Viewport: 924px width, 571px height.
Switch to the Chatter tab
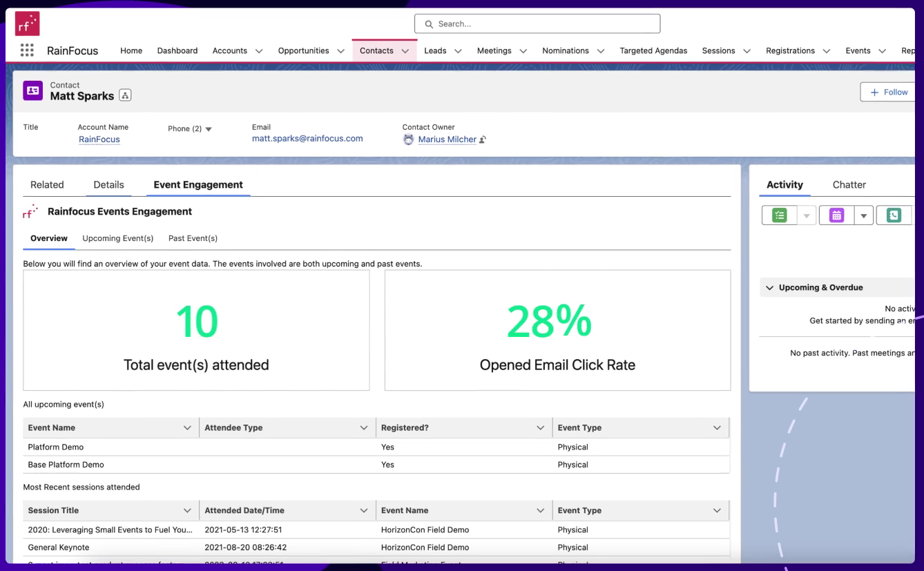pos(849,184)
